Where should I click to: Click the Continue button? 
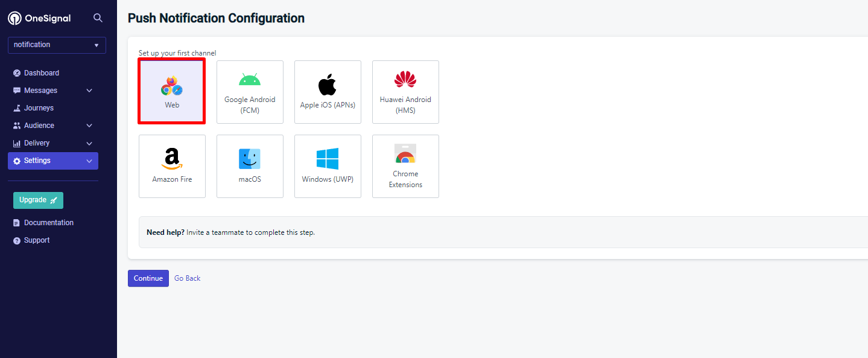[x=148, y=278]
